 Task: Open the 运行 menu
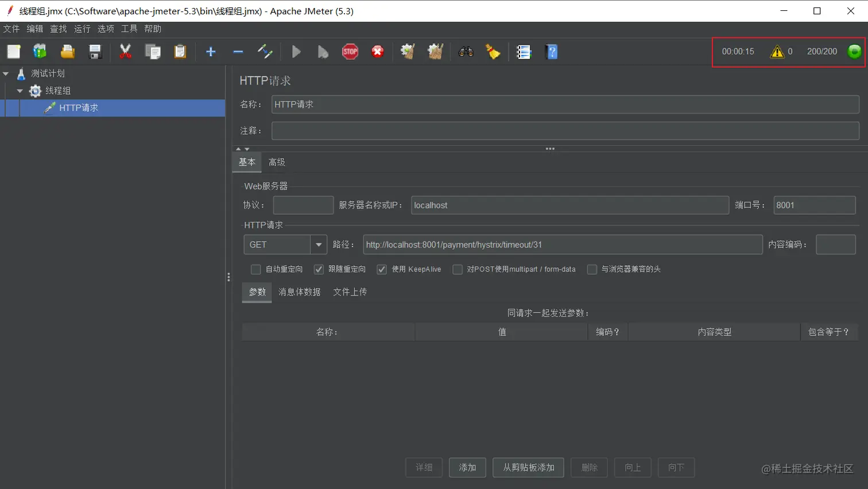(x=82, y=29)
